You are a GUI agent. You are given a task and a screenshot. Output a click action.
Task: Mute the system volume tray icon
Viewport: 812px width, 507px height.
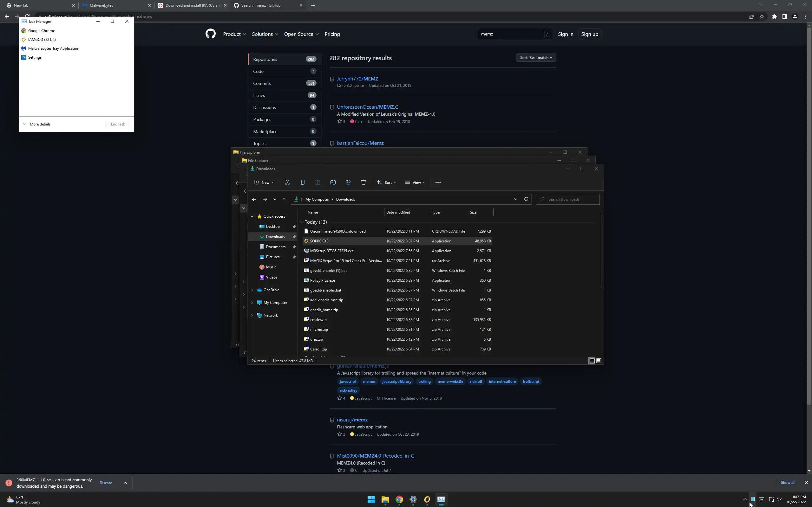pyautogui.click(x=779, y=499)
